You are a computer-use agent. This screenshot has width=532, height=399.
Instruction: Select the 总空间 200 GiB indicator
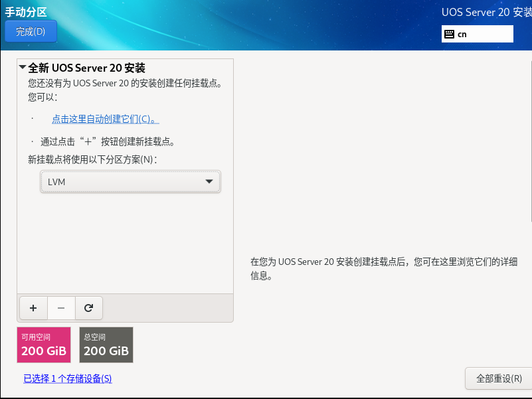click(x=106, y=345)
